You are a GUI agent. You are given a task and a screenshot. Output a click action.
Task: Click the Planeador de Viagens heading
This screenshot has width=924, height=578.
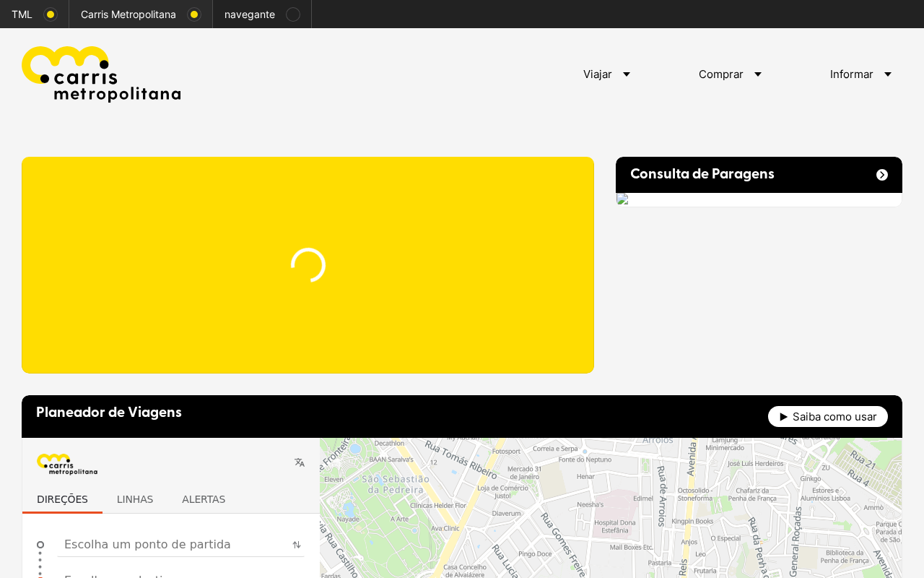(109, 413)
